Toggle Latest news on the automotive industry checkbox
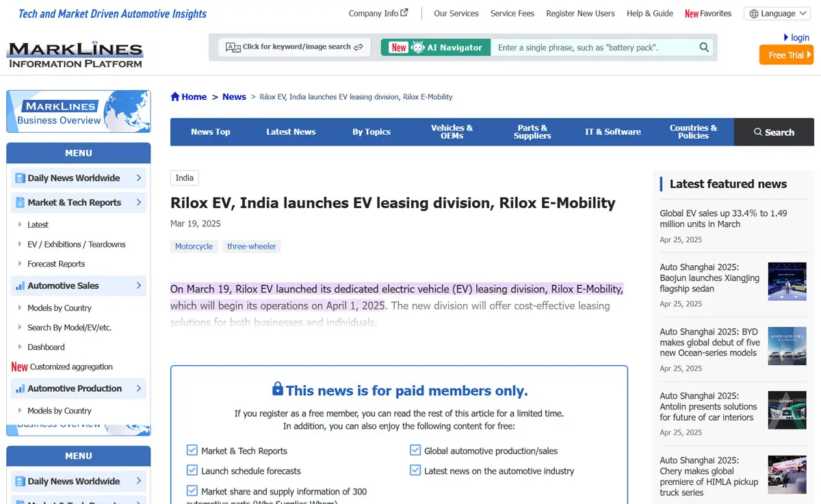Image resolution: width=821 pixels, height=504 pixels. coord(415,470)
